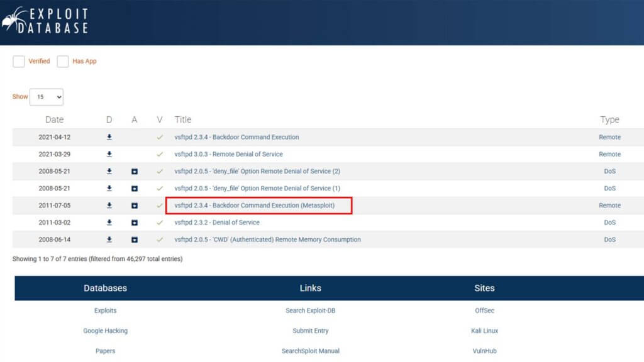Image resolution: width=644 pixels, height=362 pixels.
Task: Click the Remote type in the 2011-07-05 row
Action: coord(609,206)
